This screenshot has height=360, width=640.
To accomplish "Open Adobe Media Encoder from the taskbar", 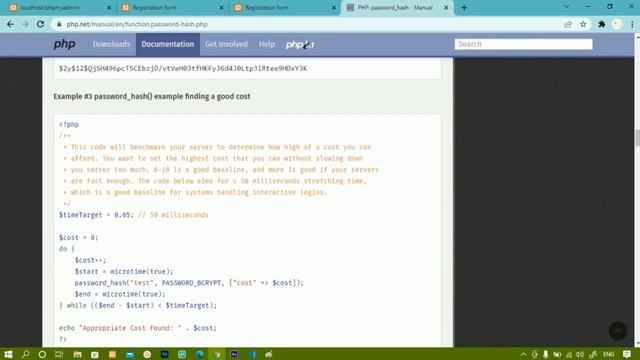I will [x=234, y=354].
